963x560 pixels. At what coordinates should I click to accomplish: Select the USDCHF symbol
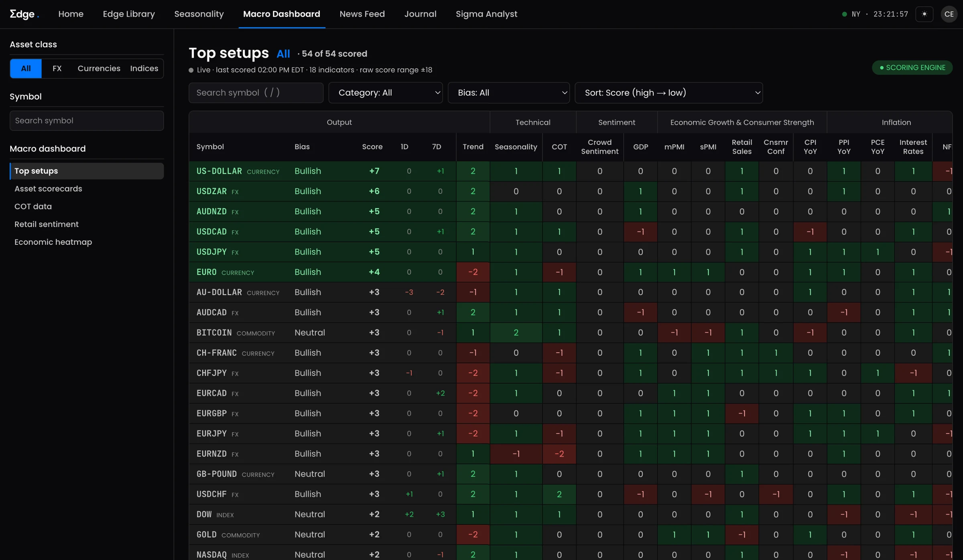211,494
